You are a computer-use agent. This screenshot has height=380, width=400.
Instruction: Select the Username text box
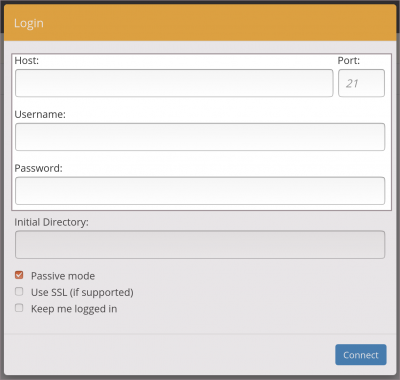200,137
